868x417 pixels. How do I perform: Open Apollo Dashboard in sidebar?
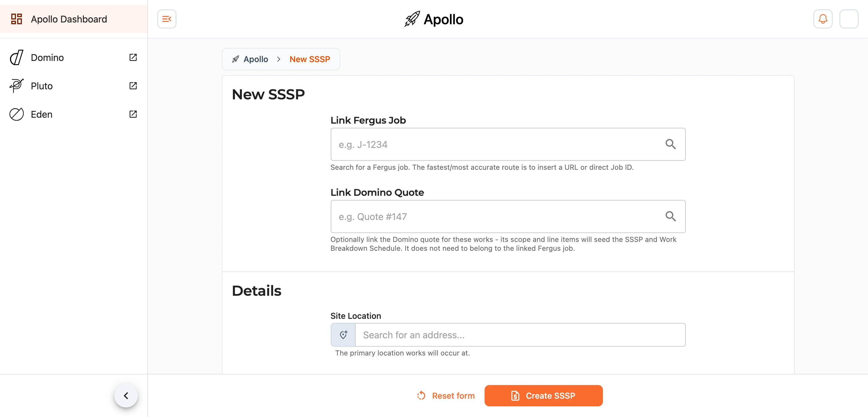click(x=73, y=19)
